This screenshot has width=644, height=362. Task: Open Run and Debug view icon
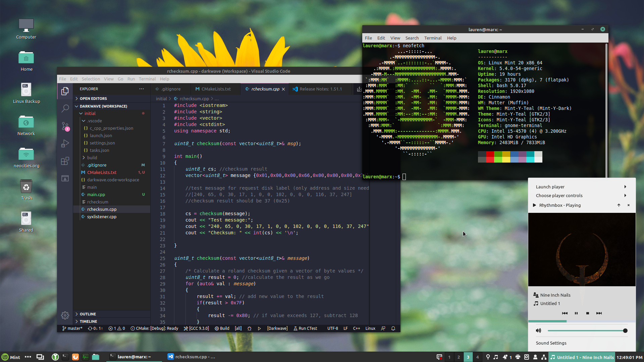[65, 143]
